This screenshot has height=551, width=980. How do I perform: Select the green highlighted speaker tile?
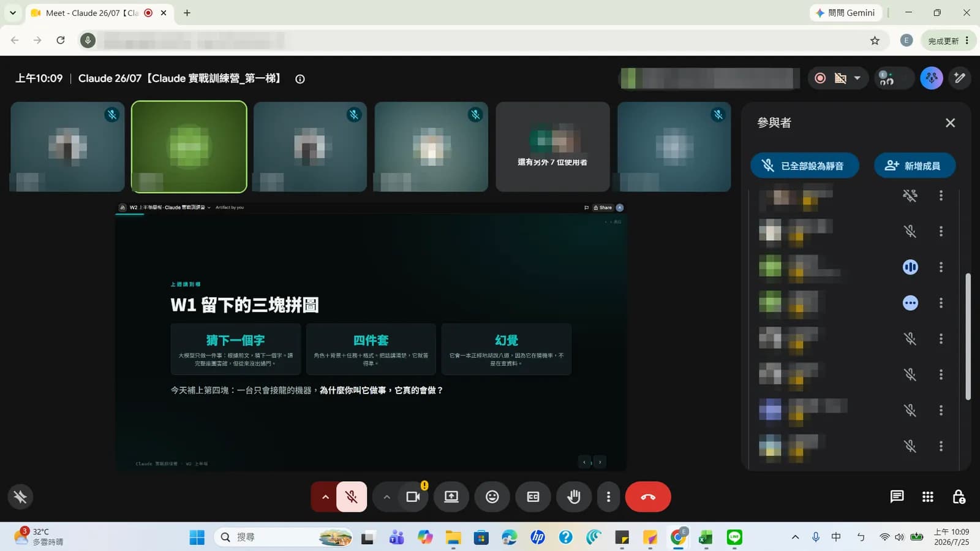click(x=189, y=147)
